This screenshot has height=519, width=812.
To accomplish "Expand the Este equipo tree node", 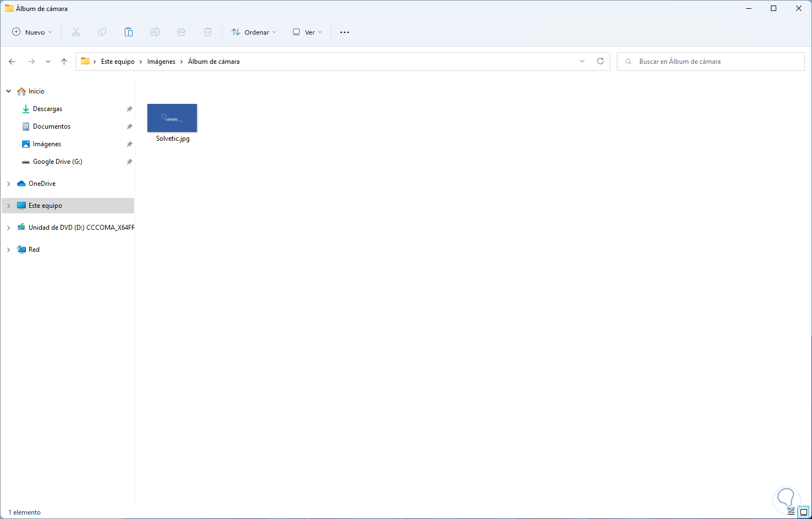I will 9,206.
